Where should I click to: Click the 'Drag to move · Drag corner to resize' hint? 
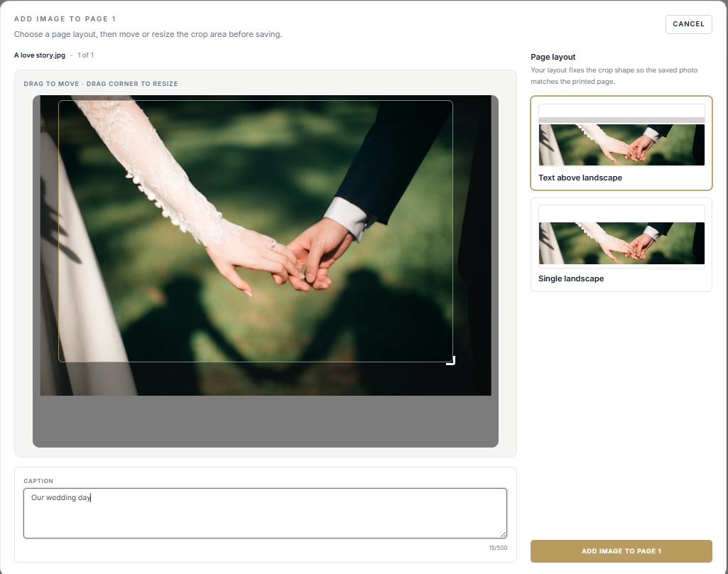[101, 84]
